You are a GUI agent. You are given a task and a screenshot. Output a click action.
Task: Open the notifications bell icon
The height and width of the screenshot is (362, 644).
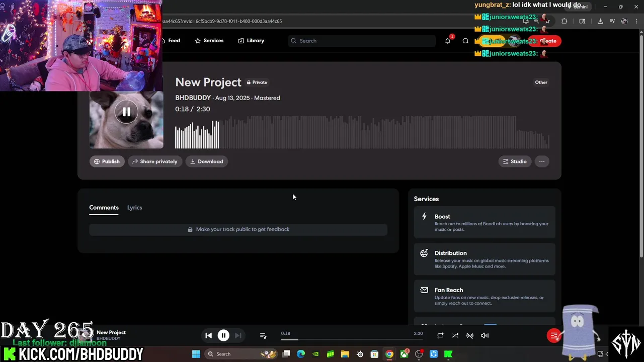pyautogui.click(x=448, y=41)
